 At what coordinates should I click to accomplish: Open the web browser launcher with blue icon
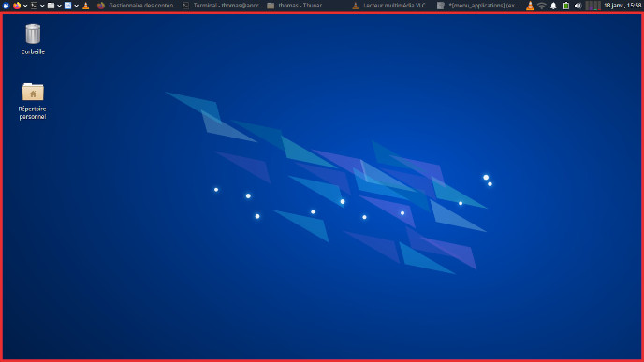[68, 6]
